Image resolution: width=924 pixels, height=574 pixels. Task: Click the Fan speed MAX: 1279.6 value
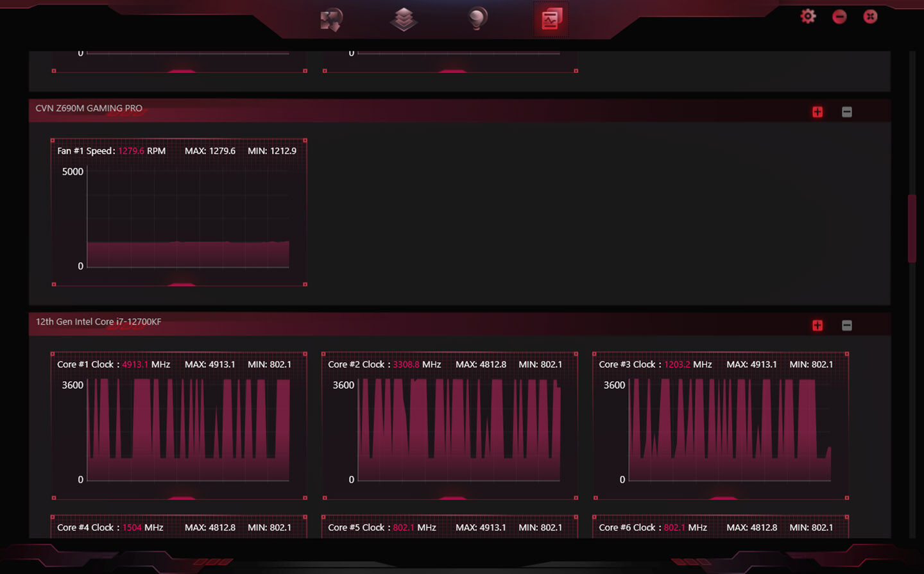pyautogui.click(x=210, y=151)
